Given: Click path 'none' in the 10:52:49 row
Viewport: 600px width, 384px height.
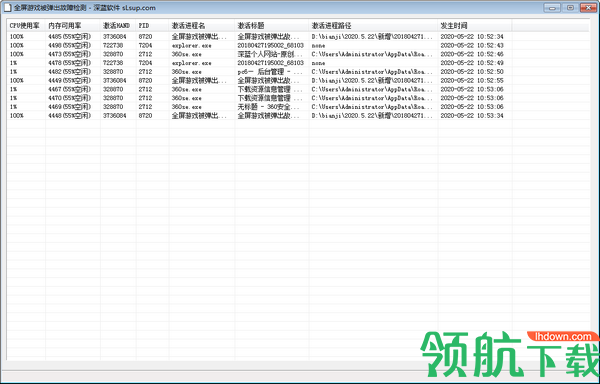Looking at the screenshot, I should tap(318, 63).
